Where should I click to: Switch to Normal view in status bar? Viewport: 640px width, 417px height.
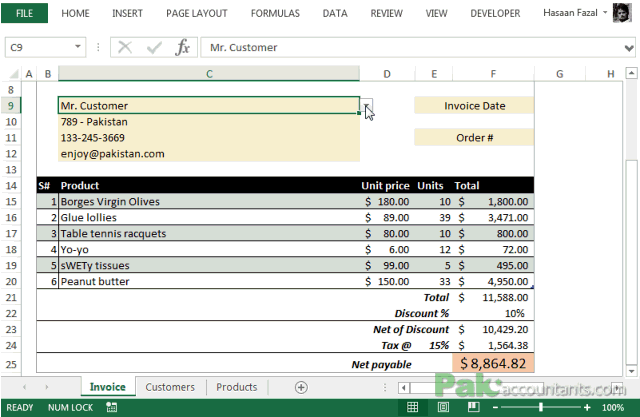tap(412, 407)
